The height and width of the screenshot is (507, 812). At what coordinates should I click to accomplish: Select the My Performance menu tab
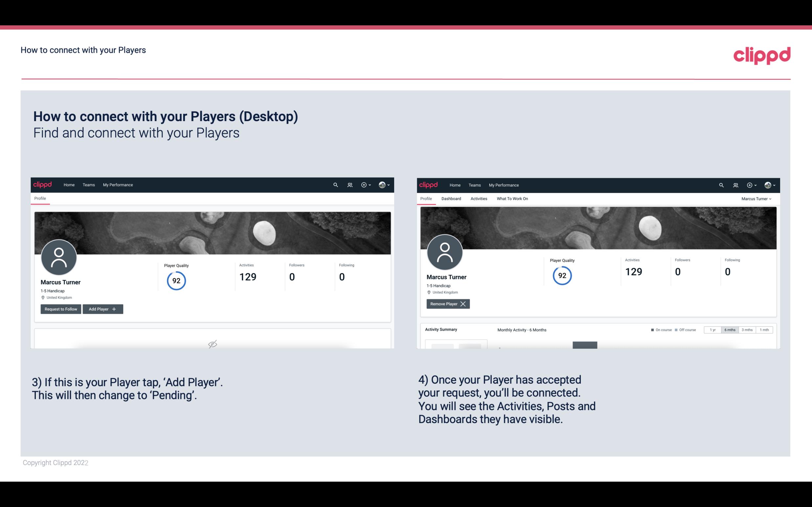click(x=117, y=184)
